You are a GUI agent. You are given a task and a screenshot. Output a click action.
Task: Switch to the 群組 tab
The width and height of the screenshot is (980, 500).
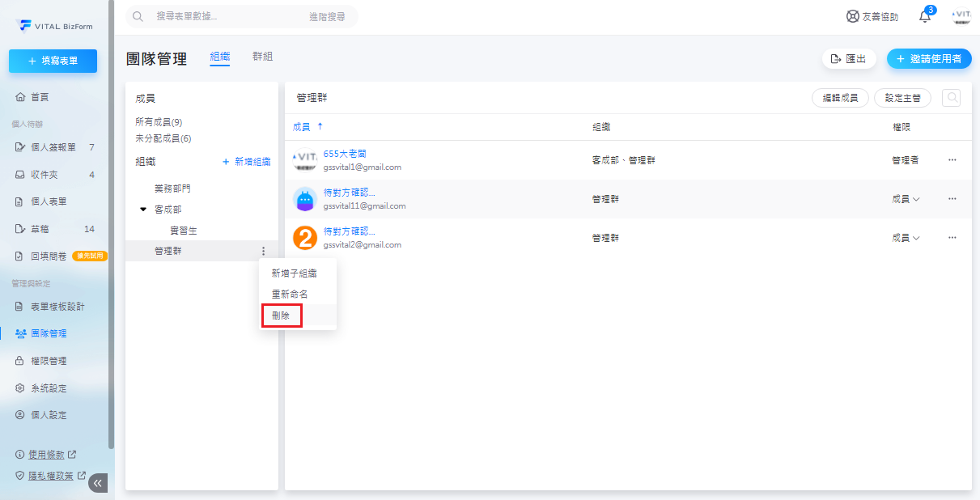point(262,57)
